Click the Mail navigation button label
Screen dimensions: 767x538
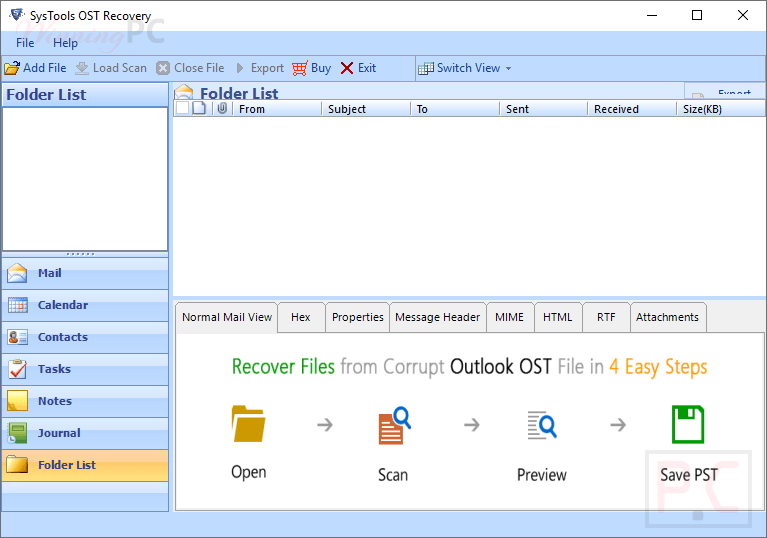[x=50, y=273]
